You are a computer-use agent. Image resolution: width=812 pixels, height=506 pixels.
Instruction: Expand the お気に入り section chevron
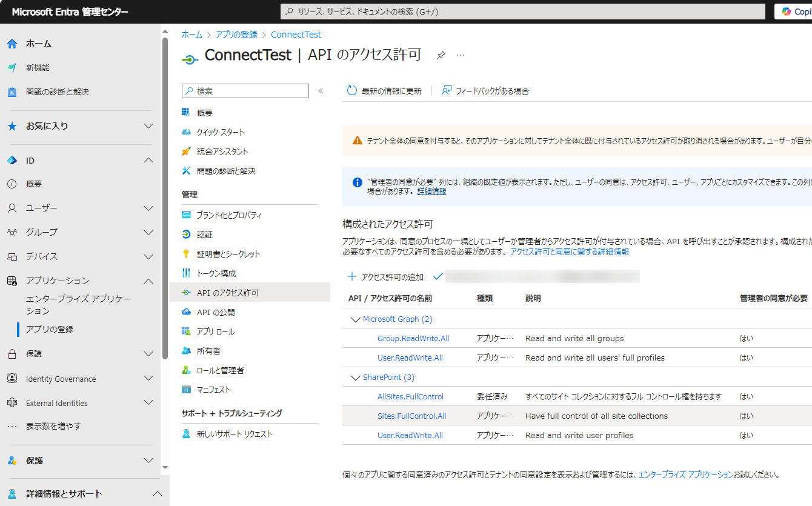click(x=148, y=126)
